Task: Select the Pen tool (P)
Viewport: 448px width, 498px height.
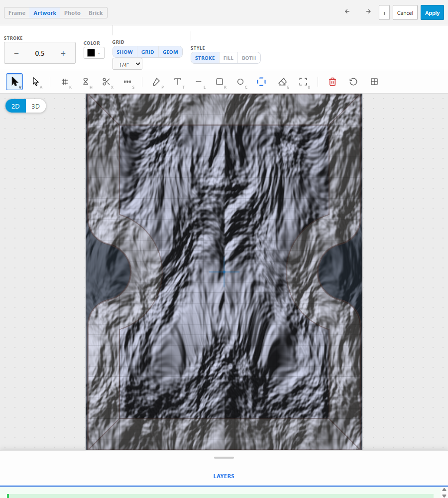Action: pos(156,82)
